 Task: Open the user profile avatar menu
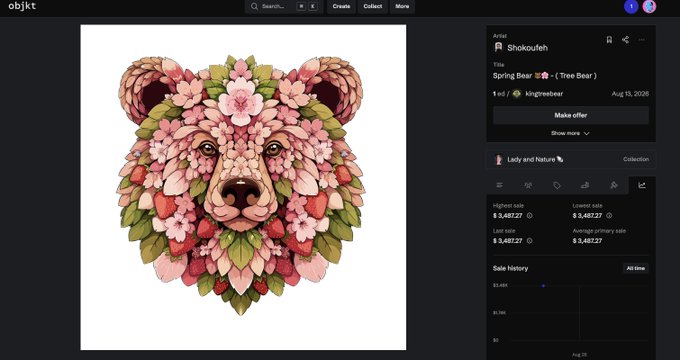649,7
